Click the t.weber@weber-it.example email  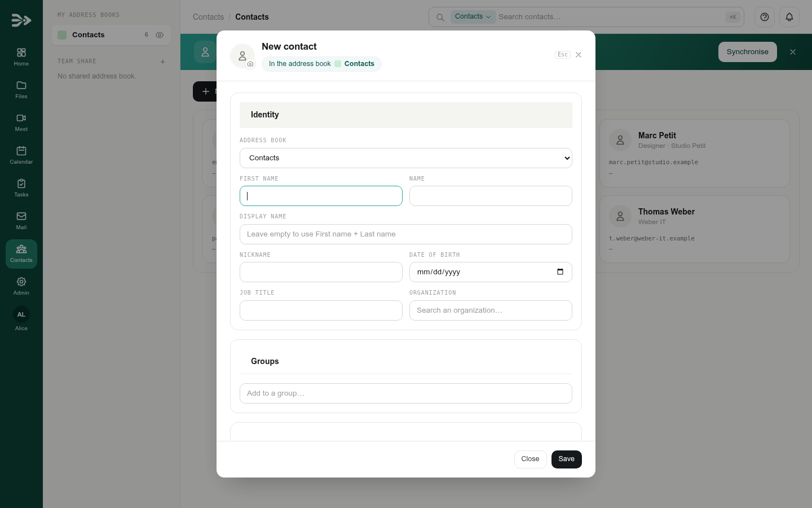point(652,239)
